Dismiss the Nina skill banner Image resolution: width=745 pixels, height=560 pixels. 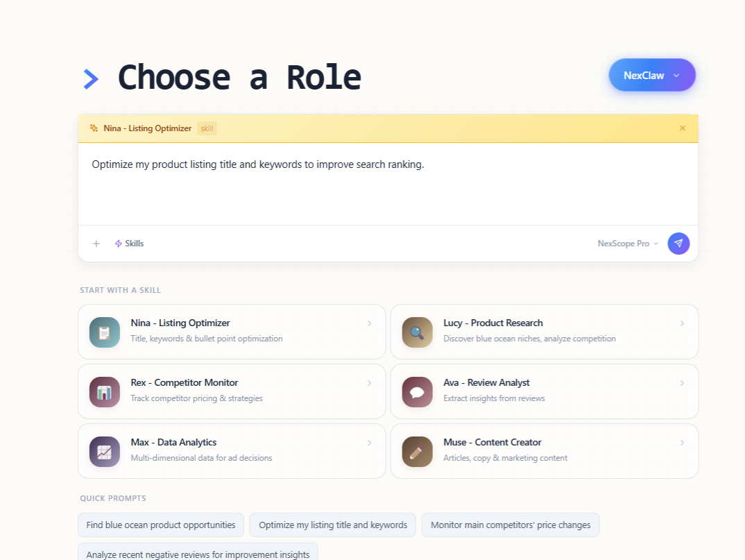coord(682,128)
